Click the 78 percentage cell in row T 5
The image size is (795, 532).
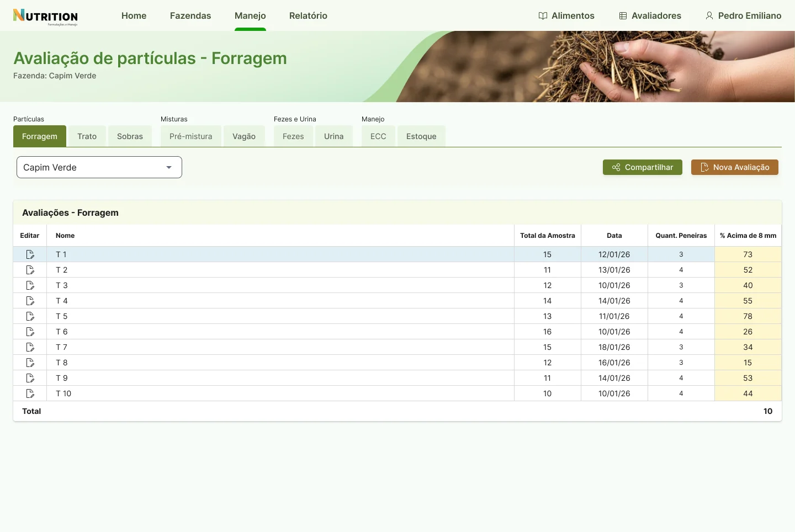[x=748, y=316]
